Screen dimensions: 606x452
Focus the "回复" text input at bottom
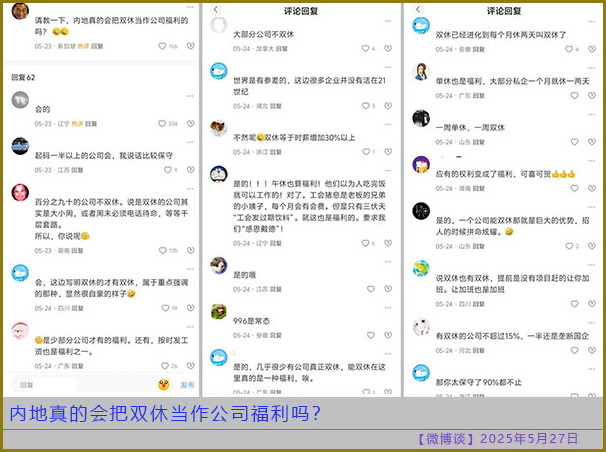click(80, 384)
